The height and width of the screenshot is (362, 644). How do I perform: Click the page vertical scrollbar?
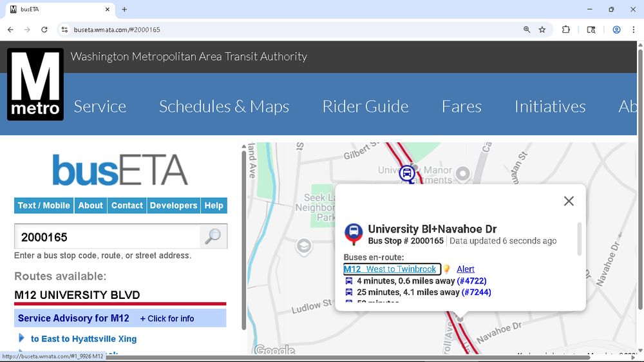[640, 180]
